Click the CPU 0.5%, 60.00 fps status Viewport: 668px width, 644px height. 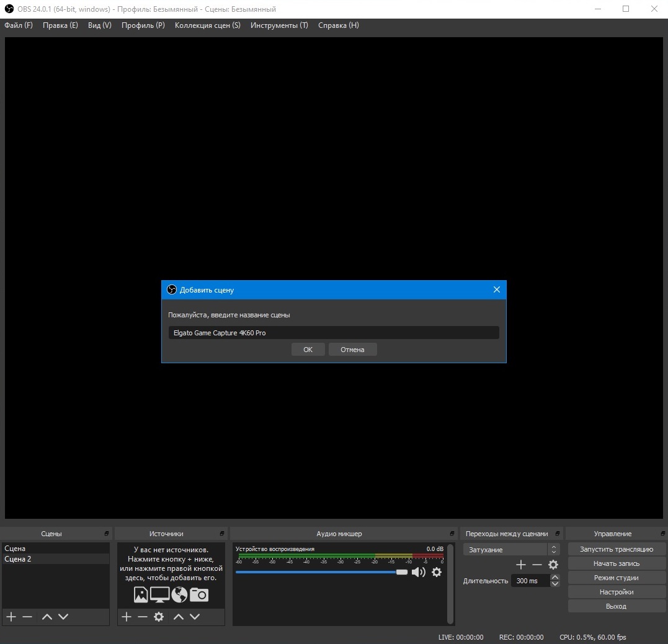click(592, 637)
